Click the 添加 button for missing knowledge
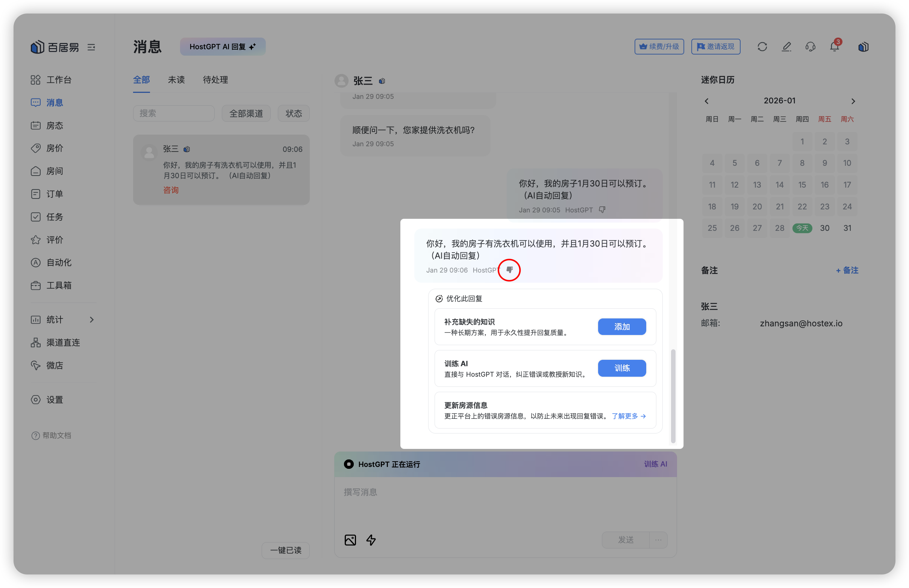Screen dimensions: 909x588 [621, 326]
